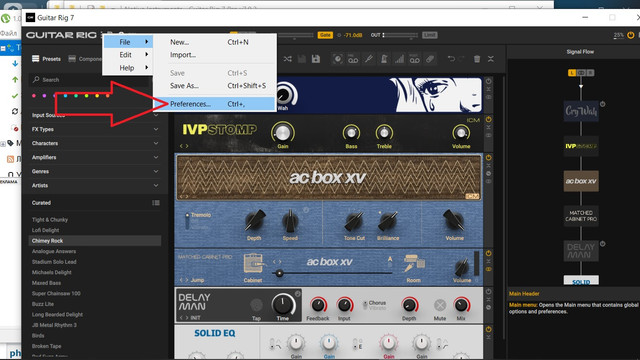Select Matched Cabinet Pro in Signal Flow
The width and height of the screenshot is (640, 360).
pyautogui.click(x=581, y=216)
